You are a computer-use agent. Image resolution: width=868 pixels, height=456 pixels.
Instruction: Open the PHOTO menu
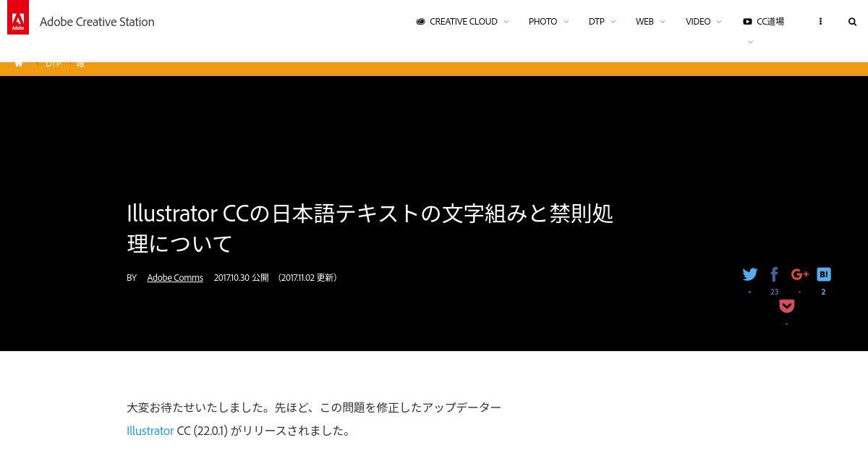[x=542, y=22]
